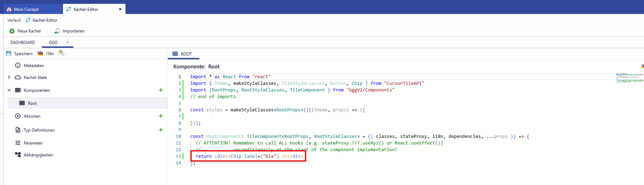This screenshot has height=185, width=644.
Task: Add a new component with Komponenten plus
Action: [161, 90]
